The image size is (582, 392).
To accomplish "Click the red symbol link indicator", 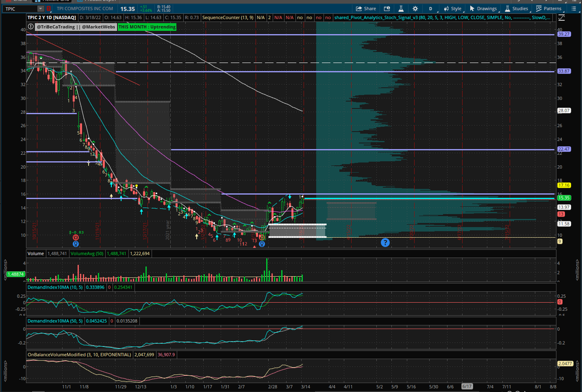I will [x=49, y=8].
